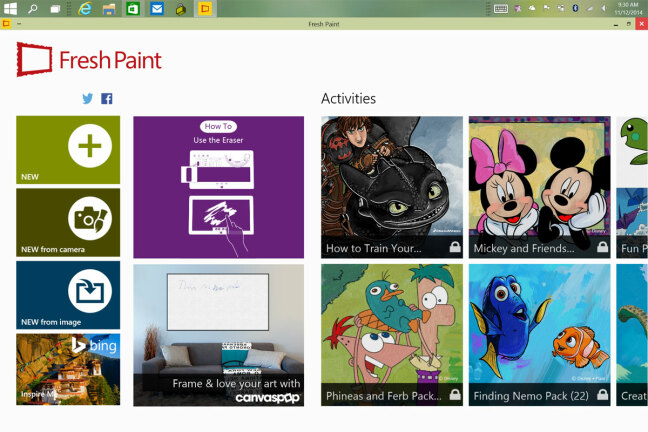Open File Explorer from the taskbar
Screen dimensions: 648x432
pyautogui.click(x=109, y=9)
